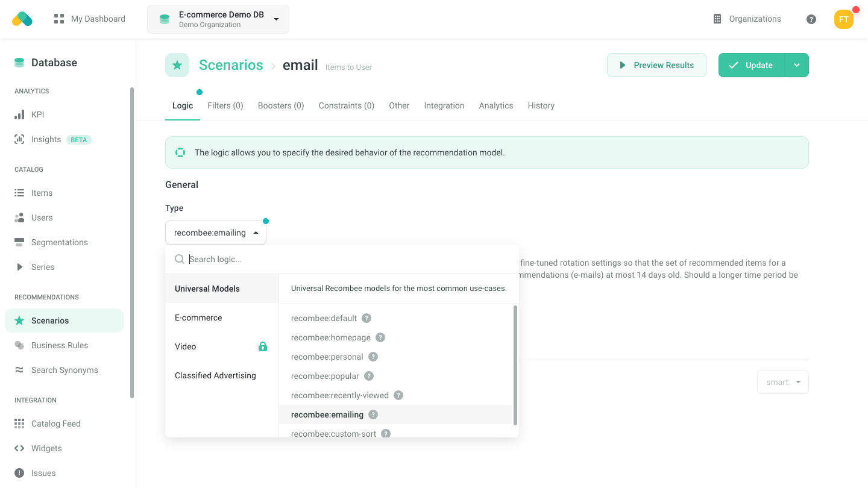Open the E-commerce Demo DB database selector
The height and width of the screenshot is (488, 868).
tap(218, 19)
